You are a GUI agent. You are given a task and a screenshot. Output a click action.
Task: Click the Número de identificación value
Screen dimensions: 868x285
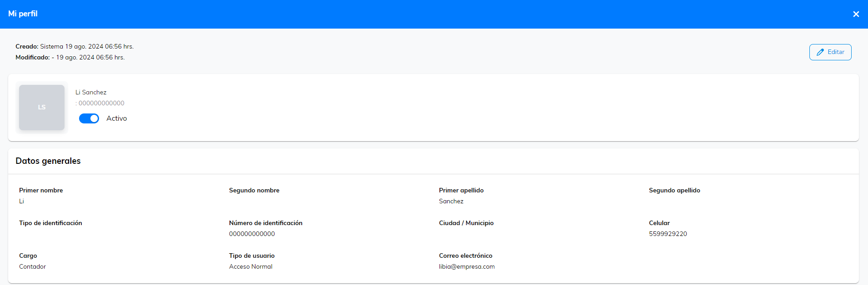tap(252, 234)
